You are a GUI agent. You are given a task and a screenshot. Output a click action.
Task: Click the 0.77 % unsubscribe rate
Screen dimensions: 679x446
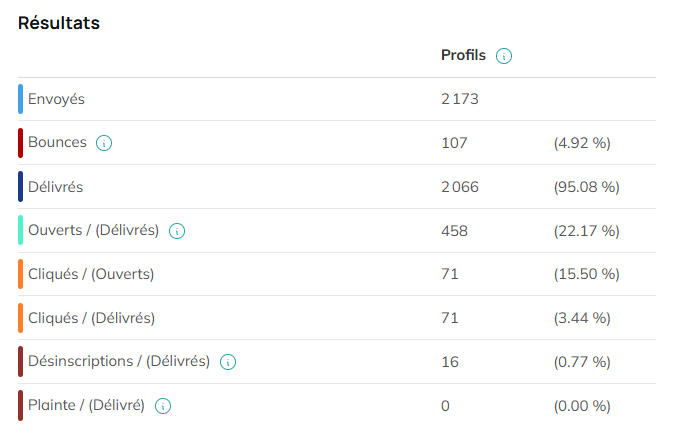tap(582, 362)
